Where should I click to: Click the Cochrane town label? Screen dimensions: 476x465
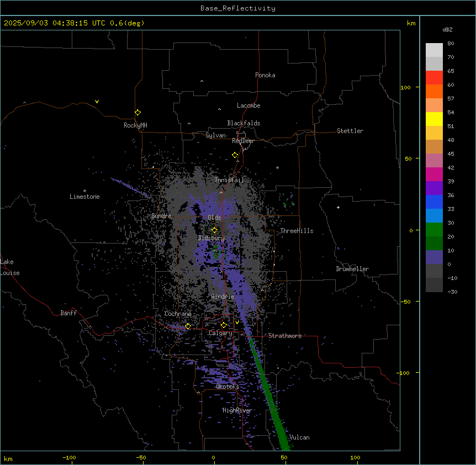tap(178, 314)
